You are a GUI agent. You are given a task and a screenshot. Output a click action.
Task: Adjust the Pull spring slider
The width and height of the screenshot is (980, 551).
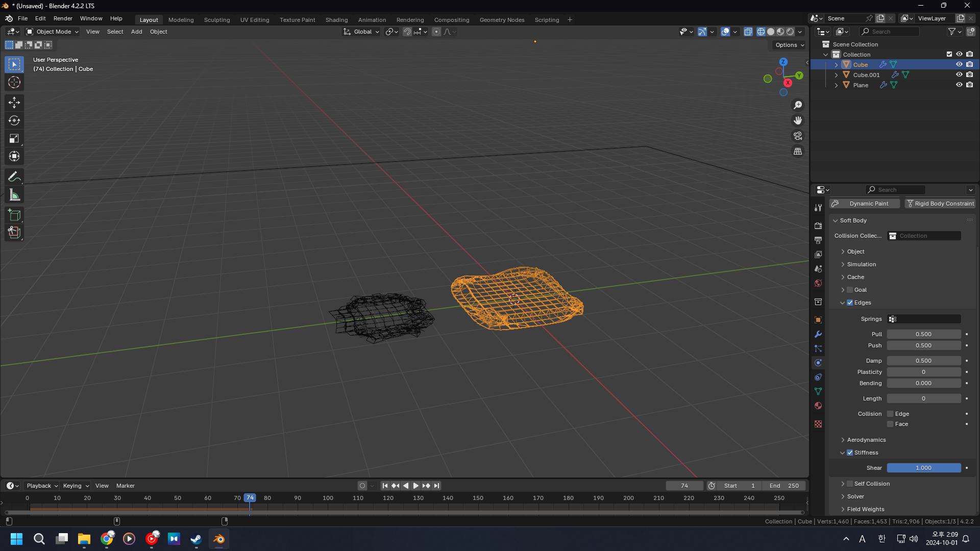pos(923,334)
